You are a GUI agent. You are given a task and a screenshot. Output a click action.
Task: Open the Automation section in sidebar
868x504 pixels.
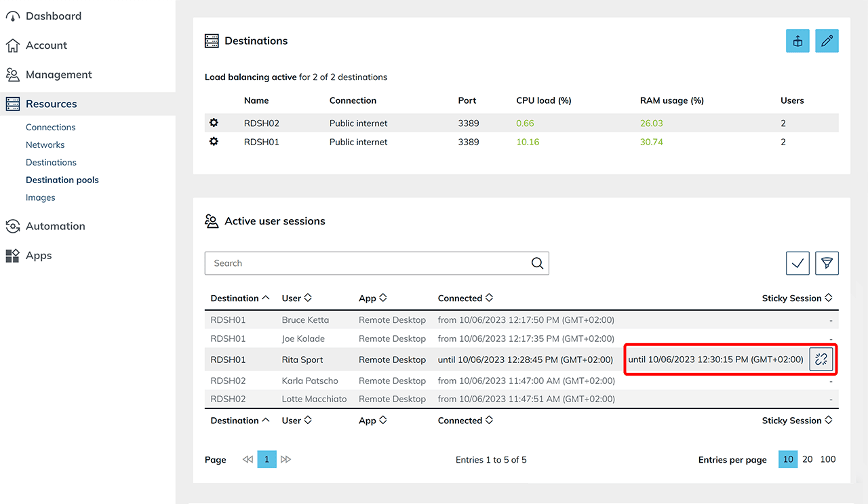(55, 226)
